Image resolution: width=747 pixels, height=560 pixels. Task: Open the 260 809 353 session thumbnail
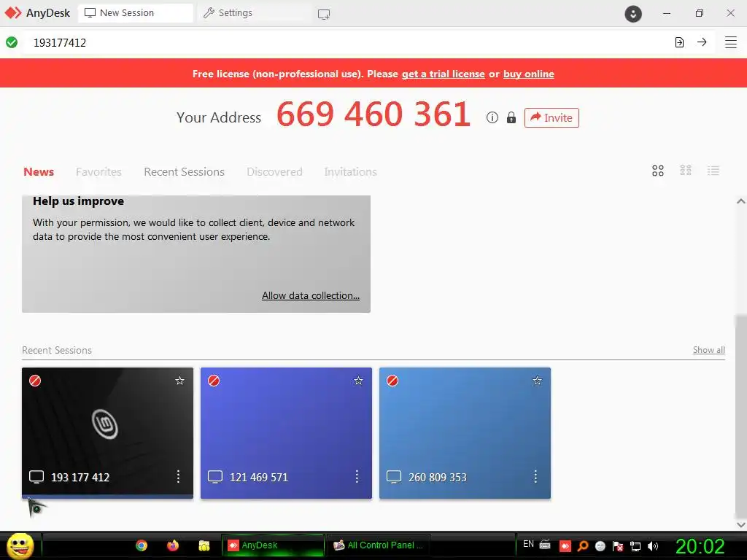465,433
